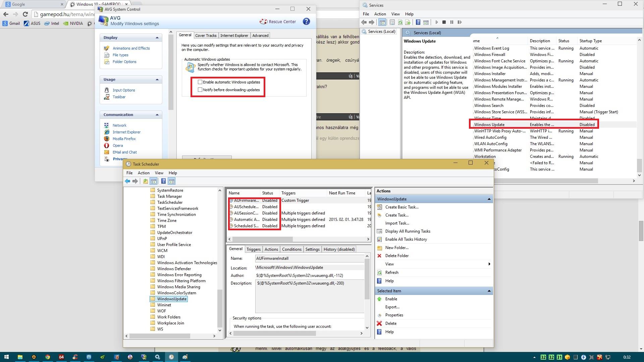Click task Name field AUFirmwareInstall
The height and width of the screenshot is (362, 644).
click(310, 258)
